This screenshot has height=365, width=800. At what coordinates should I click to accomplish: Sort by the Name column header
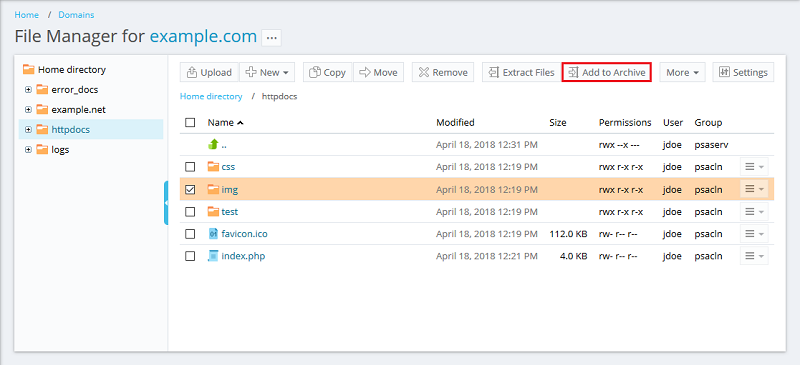[x=226, y=123]
